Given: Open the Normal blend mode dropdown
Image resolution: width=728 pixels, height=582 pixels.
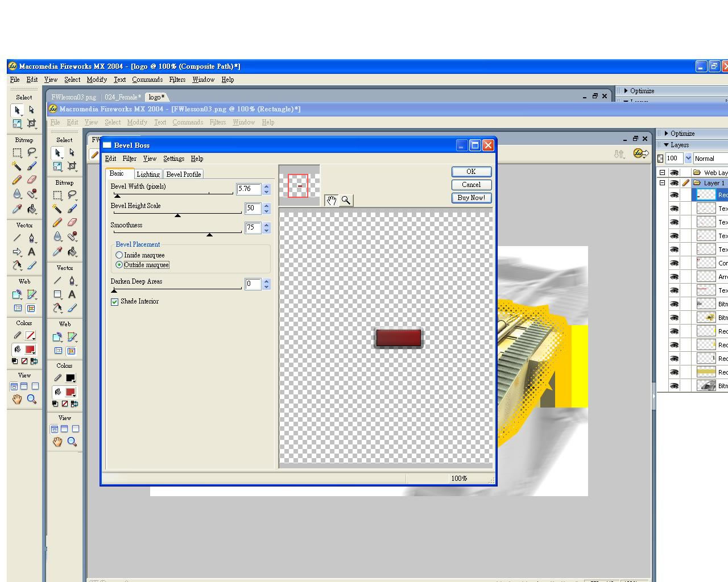Looking at the screenshot, I should click(x=710, y=159).
